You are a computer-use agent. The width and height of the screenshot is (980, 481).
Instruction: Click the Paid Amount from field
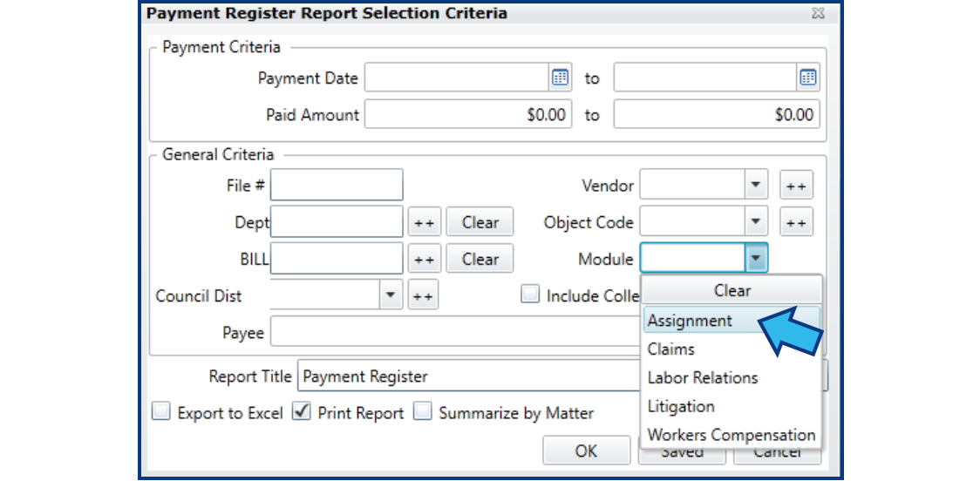(468, 114)
